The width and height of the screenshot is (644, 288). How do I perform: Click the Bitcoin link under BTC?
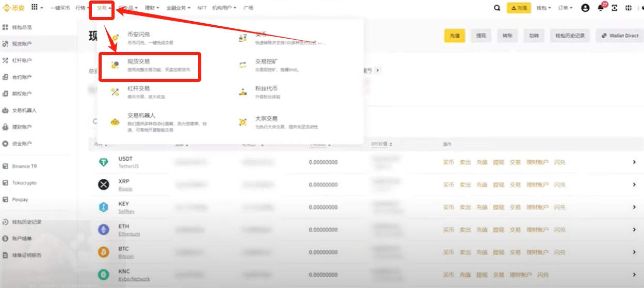(126, 256)
